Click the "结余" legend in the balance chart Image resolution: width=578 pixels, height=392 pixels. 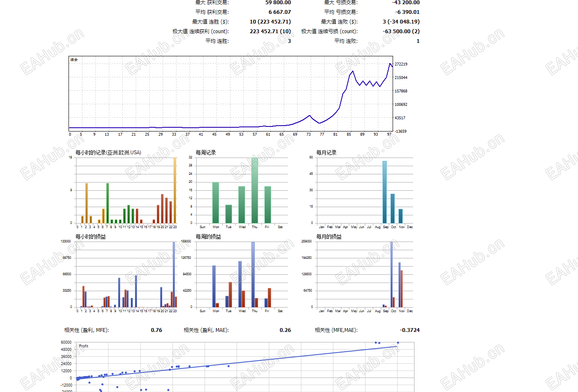[74, 60]
